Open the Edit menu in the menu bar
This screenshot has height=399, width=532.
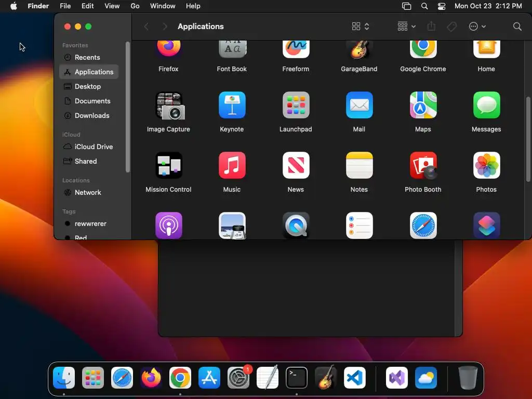87,6
